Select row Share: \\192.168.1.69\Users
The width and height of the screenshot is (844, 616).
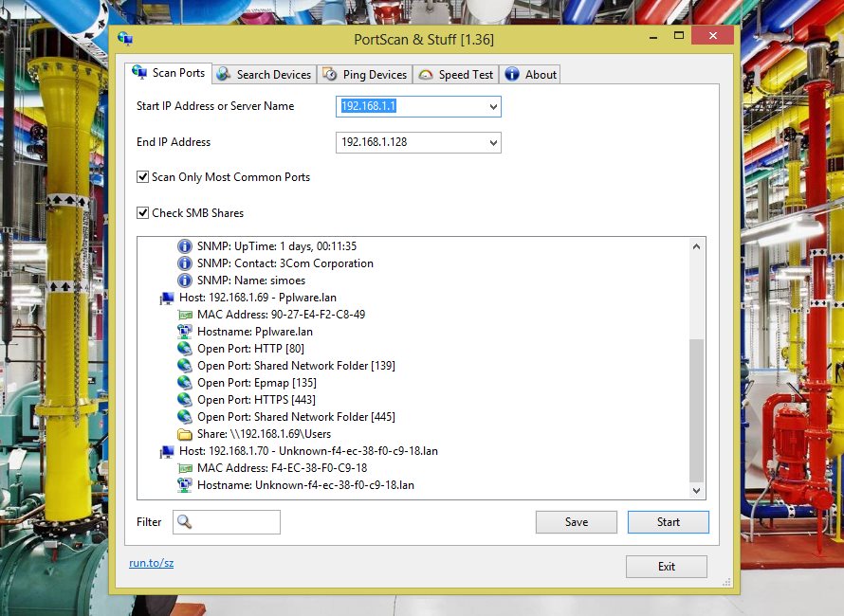click(264, 434)
